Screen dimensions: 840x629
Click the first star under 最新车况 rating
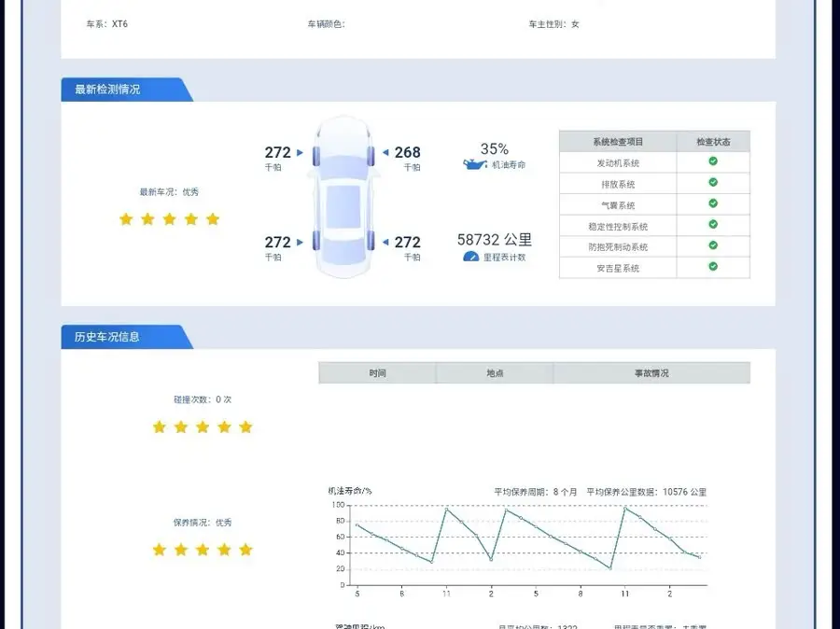pyautogui.click(x=126, y=219)
